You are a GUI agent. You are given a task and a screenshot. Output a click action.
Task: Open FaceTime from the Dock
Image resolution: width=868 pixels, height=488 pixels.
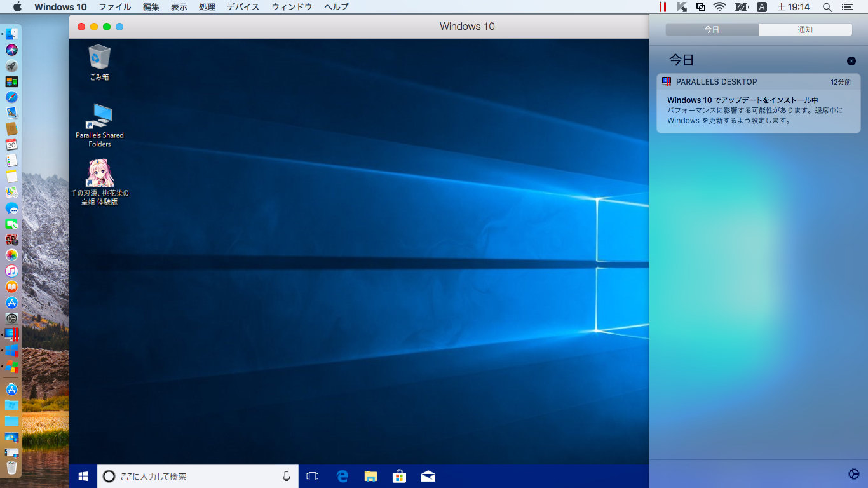11,224
